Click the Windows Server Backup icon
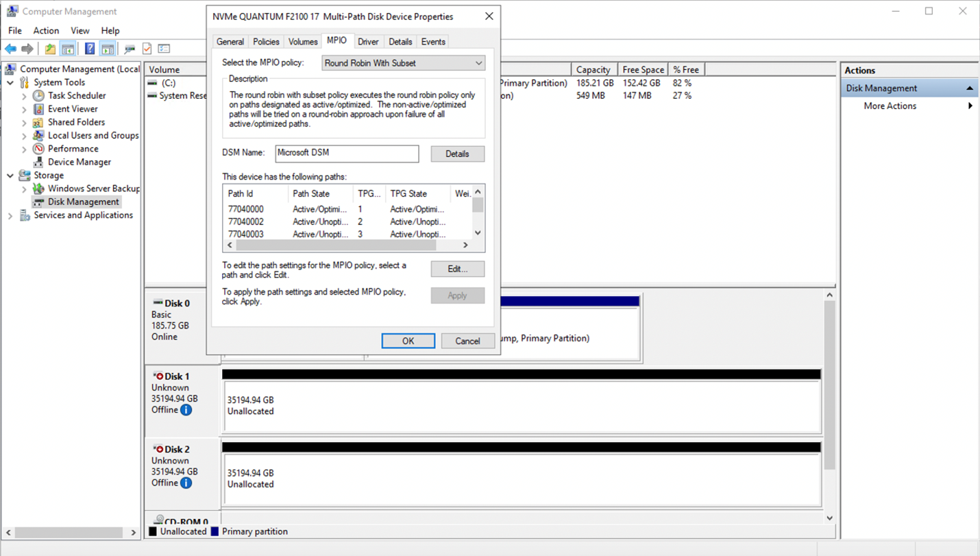 pos(38,189)
